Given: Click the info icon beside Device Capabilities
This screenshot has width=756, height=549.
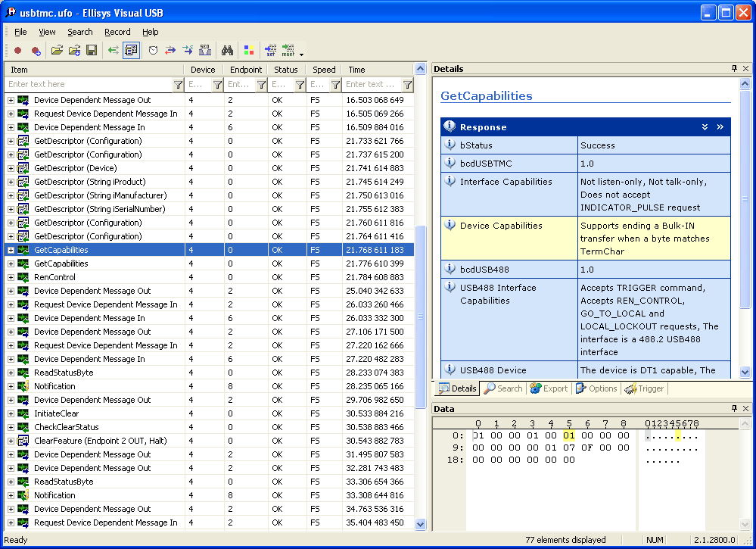Looking at the screenshot, I should [x=450, y=226].
